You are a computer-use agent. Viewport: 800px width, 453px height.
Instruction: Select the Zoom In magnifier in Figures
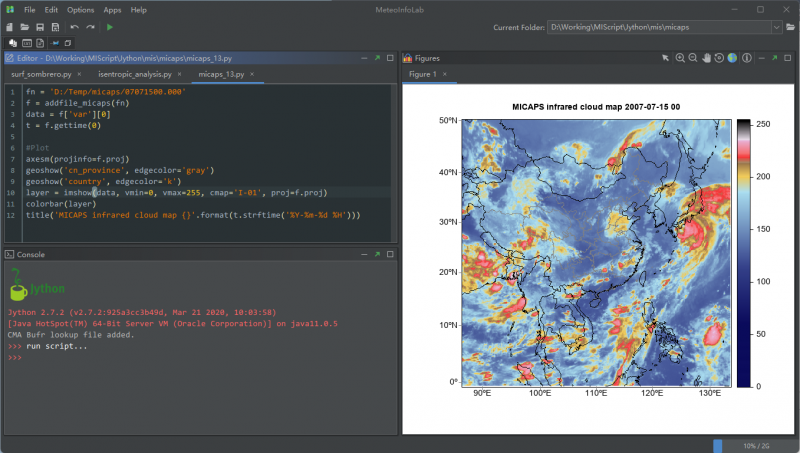680,58
